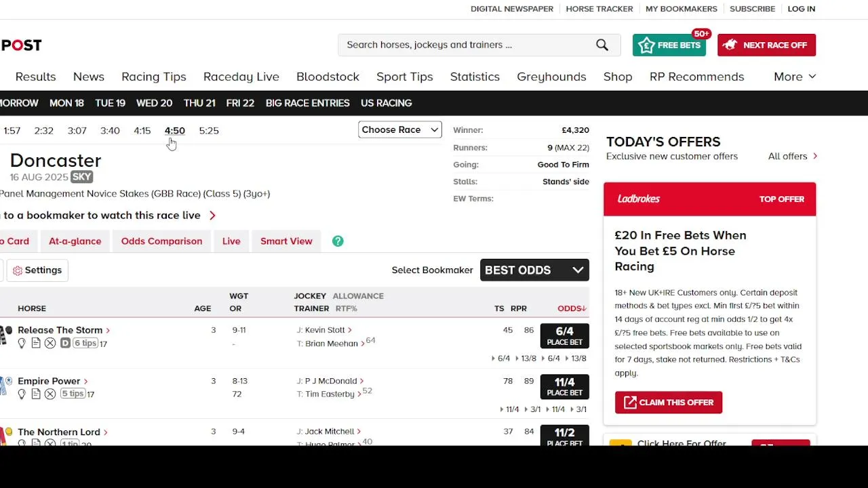This screenshot has width=868, height=488.
Task: Open RP Recommends in the navigation
Action: [x=696, y=77]
